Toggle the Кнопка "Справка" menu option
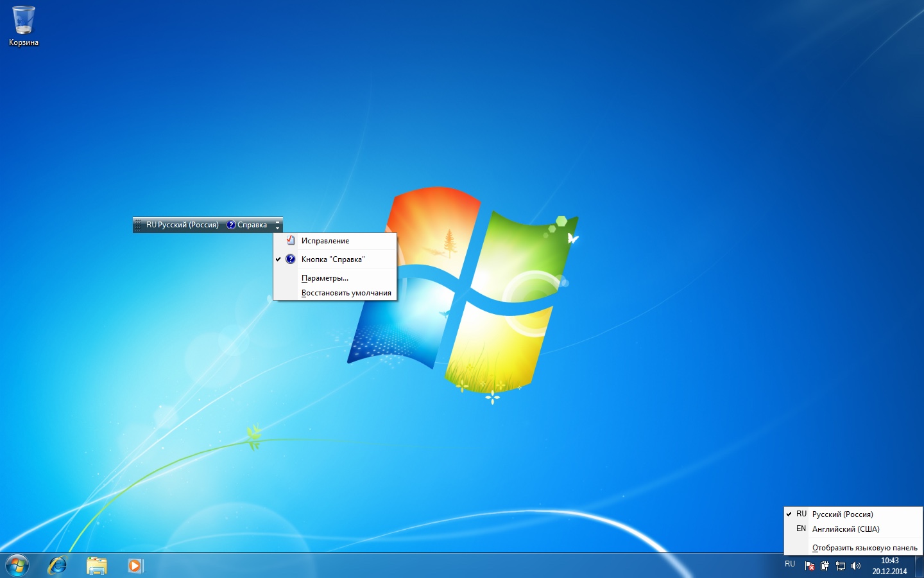 (x=335, y=259)
